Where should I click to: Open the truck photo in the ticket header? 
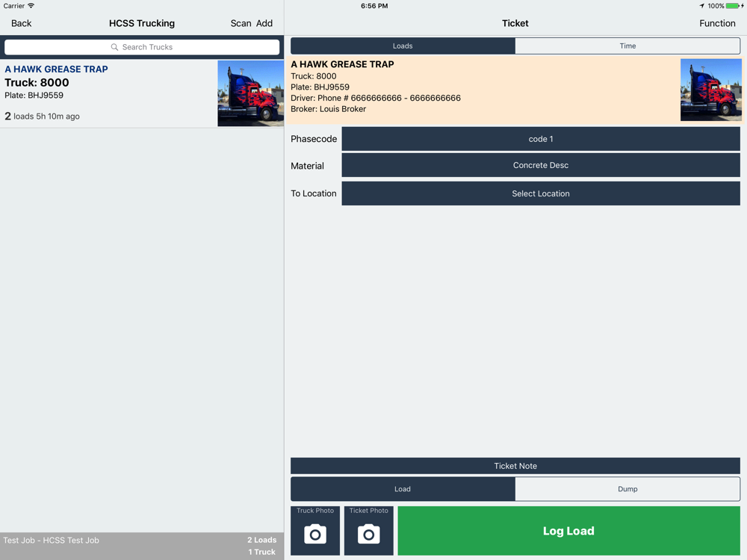point(711,90)
